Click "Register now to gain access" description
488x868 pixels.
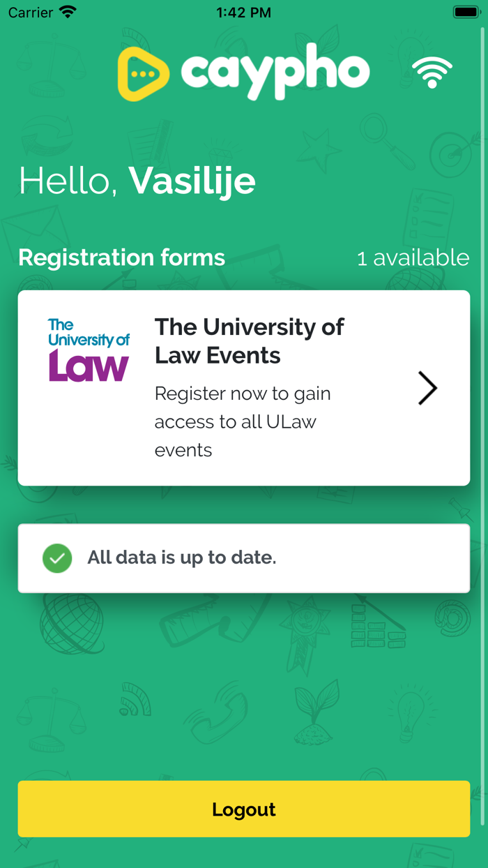click(243, 421)
